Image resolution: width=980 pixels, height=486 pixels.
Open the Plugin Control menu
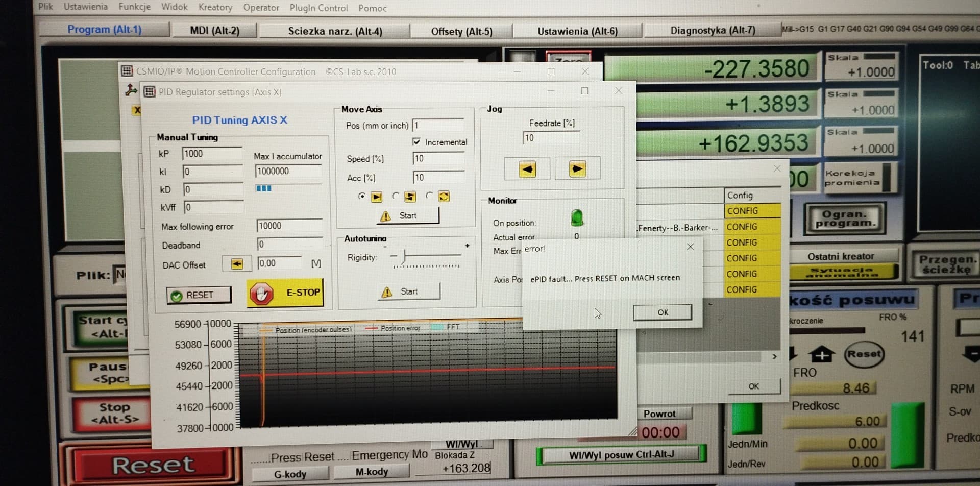coord(318,8)
